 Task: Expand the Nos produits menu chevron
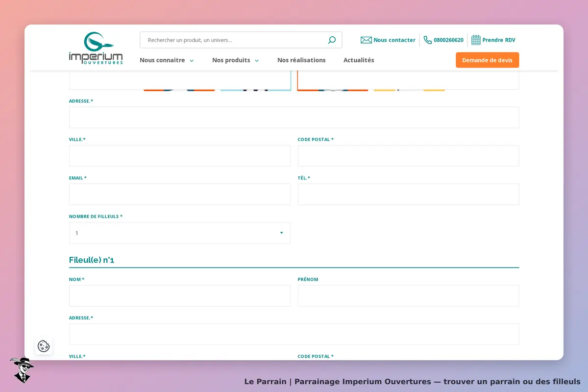[257, 61]
